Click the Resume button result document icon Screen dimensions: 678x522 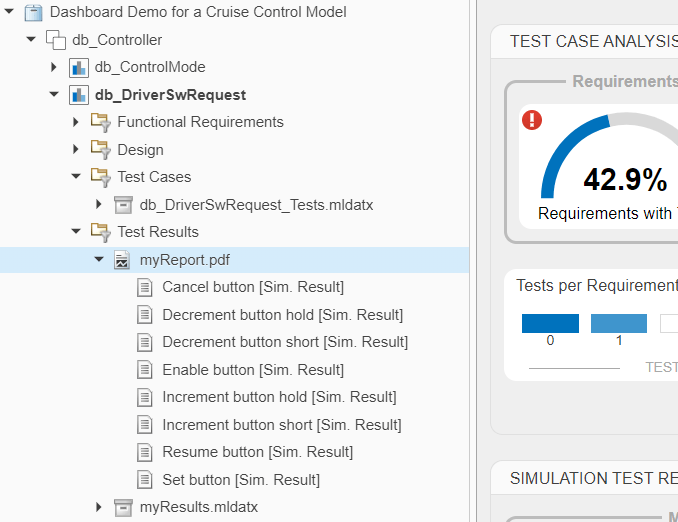[144, 452]
